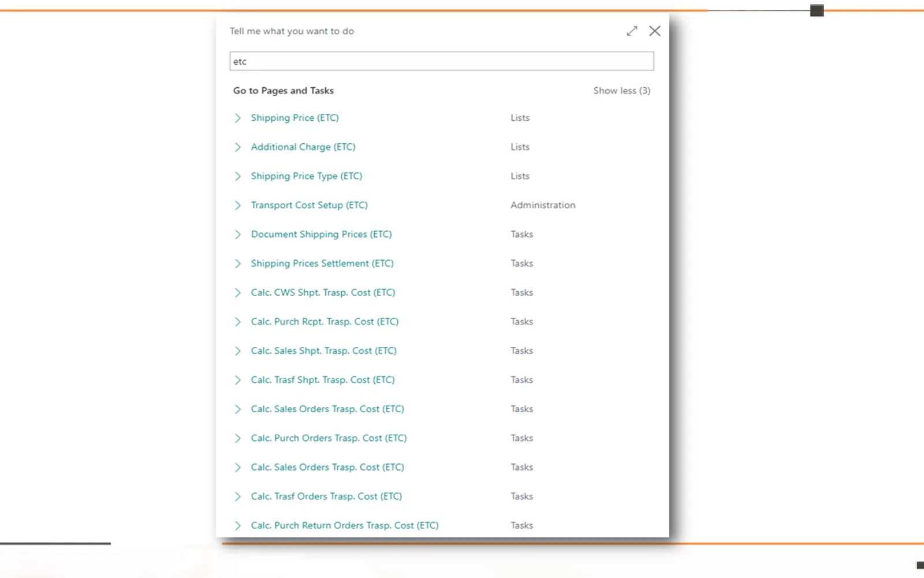Open Transport Cost Setup (ETC)

tap(309, 205)
